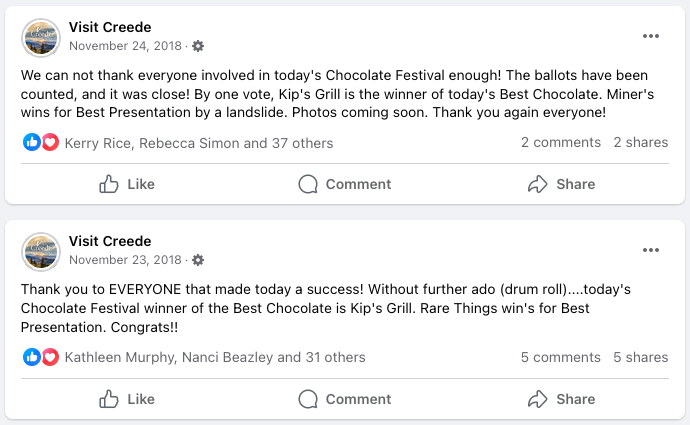Click the red heart reaction icon near Kerry Rice
Viewport: 690px width, 425px height.
[x=50, y=142]
